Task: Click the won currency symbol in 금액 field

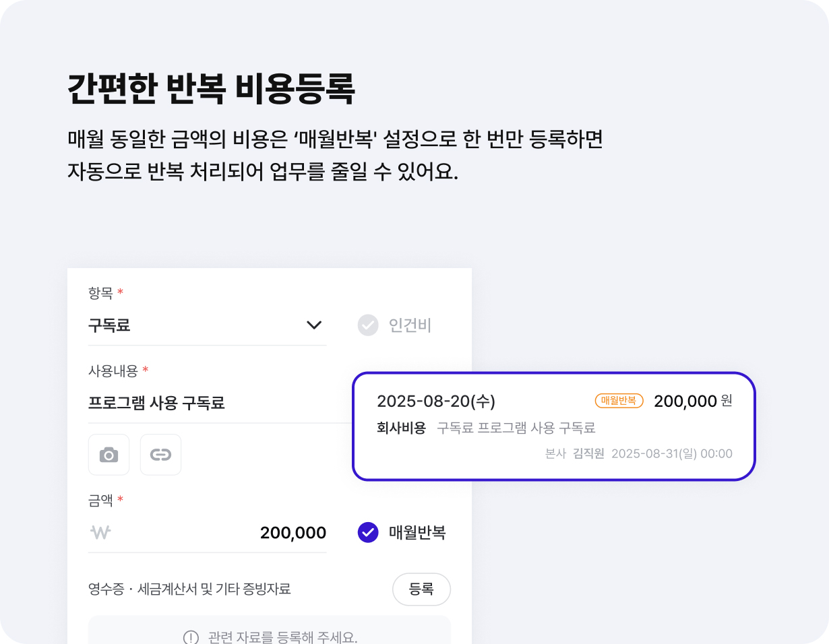Action: click(100, 533)
